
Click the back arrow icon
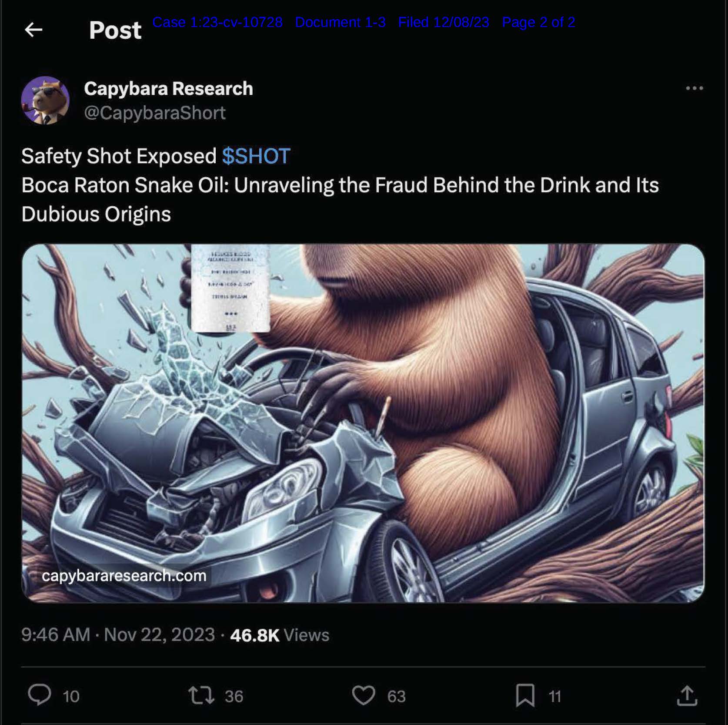[x=33, y=30]
